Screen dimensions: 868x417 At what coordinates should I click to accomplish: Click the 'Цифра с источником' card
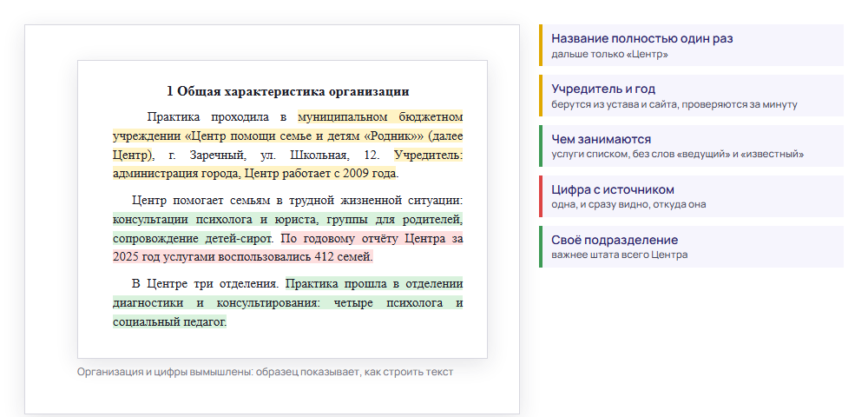point(692,196)
